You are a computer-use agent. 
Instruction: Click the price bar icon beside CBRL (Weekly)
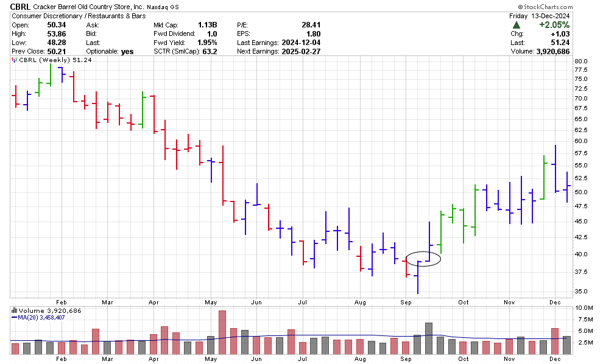tap(14, 60)
